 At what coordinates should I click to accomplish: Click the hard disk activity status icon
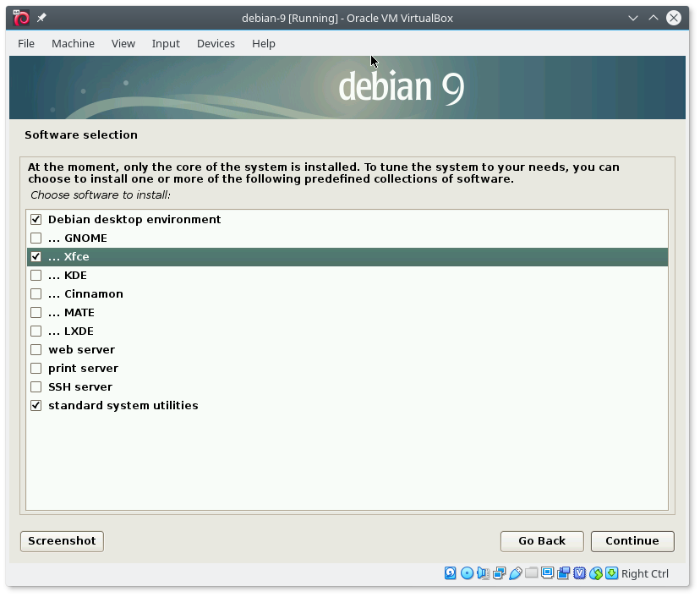[x=451, y=573]
